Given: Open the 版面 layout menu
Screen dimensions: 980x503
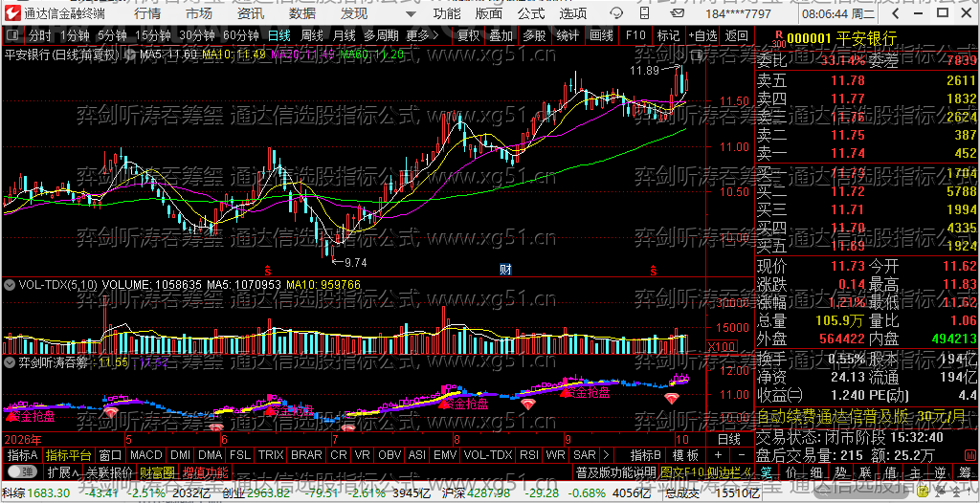Looking at the screenshot, I should [488, 13].
